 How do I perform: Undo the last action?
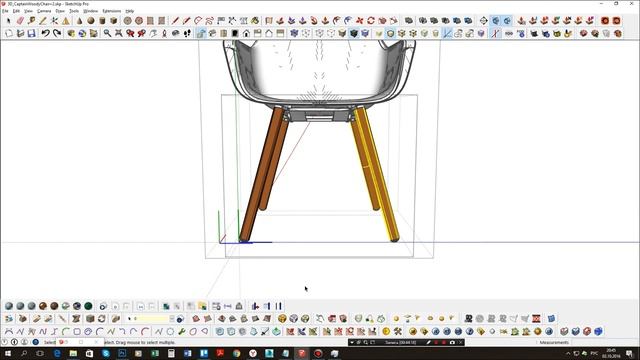coord(46,33)
